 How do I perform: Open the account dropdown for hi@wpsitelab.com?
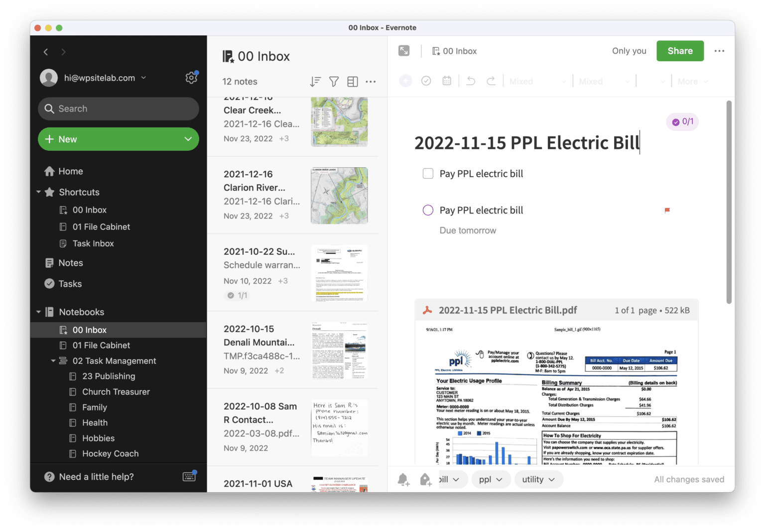click(143, 78)
